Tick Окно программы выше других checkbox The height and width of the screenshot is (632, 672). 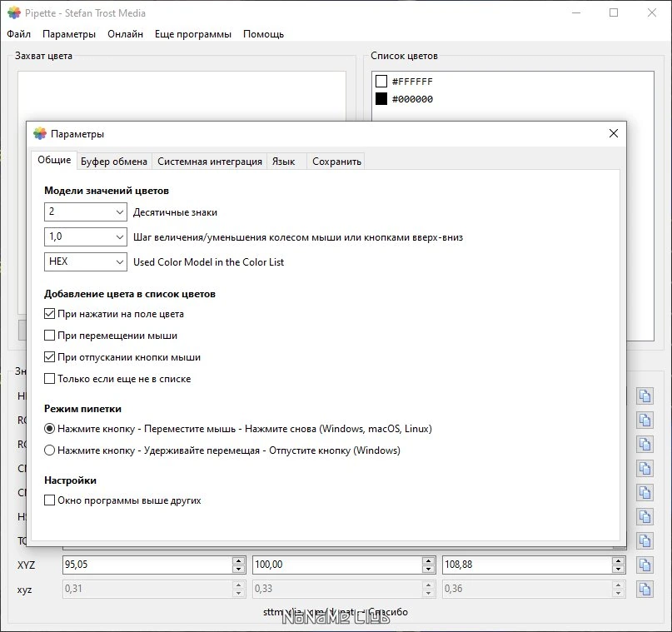50,500
